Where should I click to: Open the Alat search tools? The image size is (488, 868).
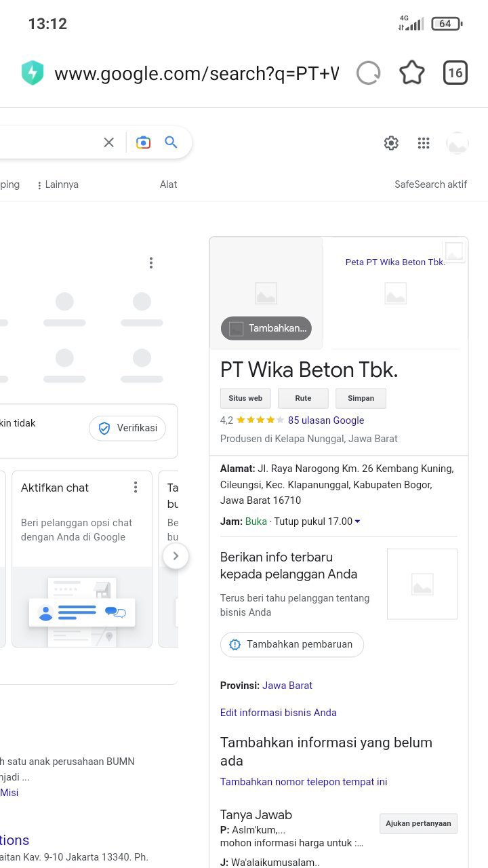point(168,184)
